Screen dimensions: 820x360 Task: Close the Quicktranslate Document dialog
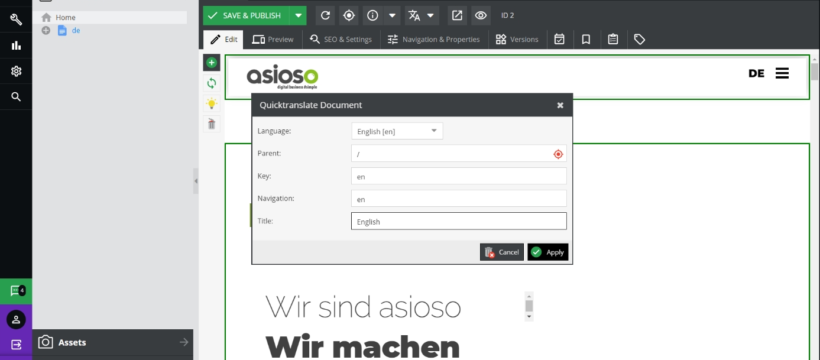point(560,105)
